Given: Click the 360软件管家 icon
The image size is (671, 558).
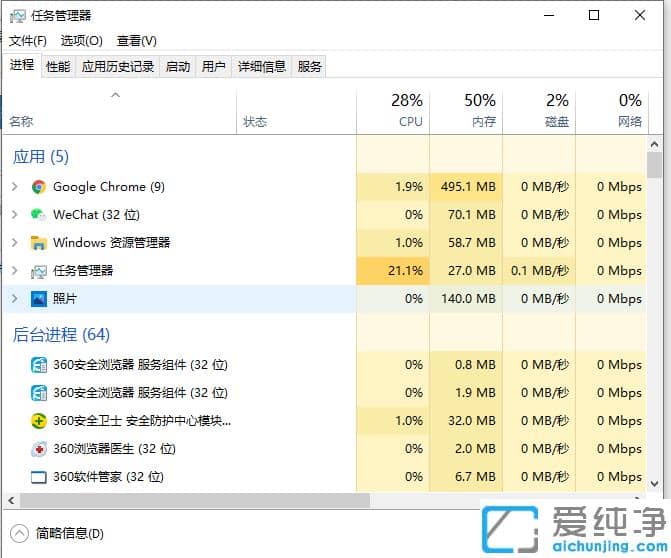Looking at the screenshot, I should click(x=39, y=477).
